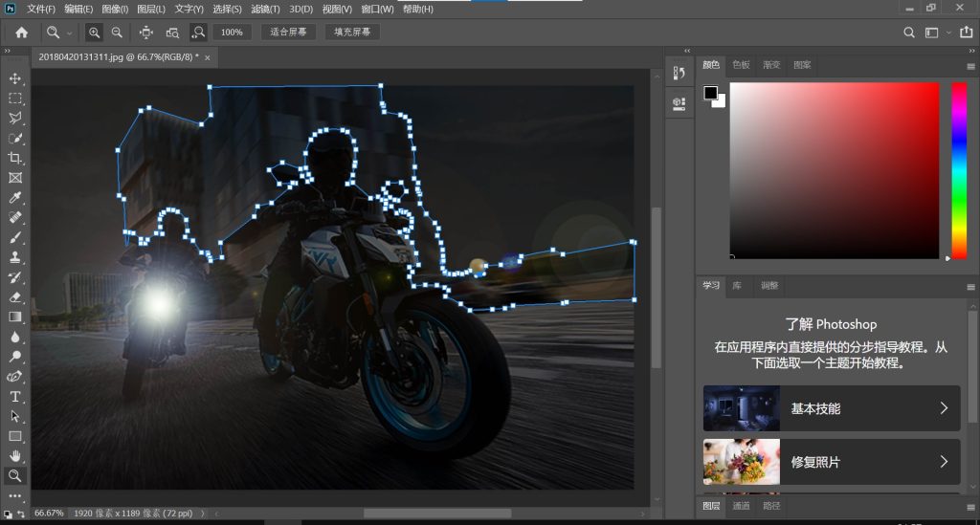Open the 滤镜(T) menu
This screenshot has width=980, height=525.
pos(264,9)
